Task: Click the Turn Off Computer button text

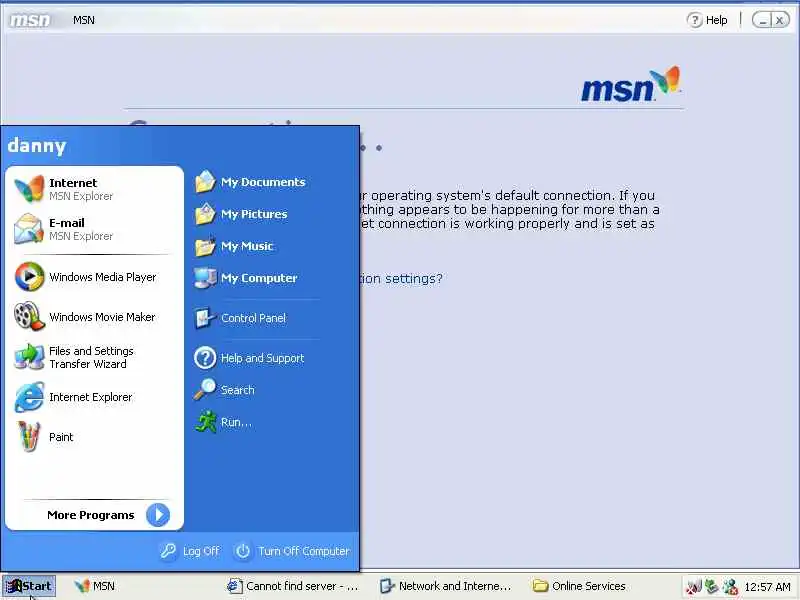Action: pyautogui.click(x=304, y=551)
